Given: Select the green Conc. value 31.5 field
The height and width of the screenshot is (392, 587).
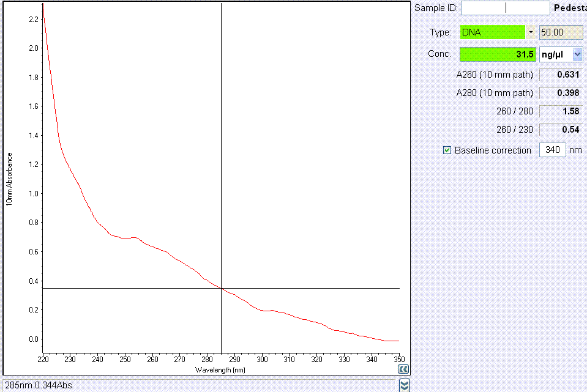Looking at the screenshot, I should click(498, 54).
